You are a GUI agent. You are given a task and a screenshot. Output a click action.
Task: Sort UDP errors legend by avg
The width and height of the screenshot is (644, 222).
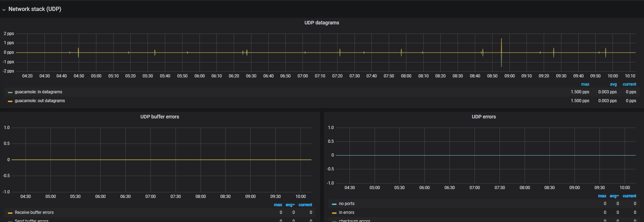pyautogui.click(x=614, y=196)
